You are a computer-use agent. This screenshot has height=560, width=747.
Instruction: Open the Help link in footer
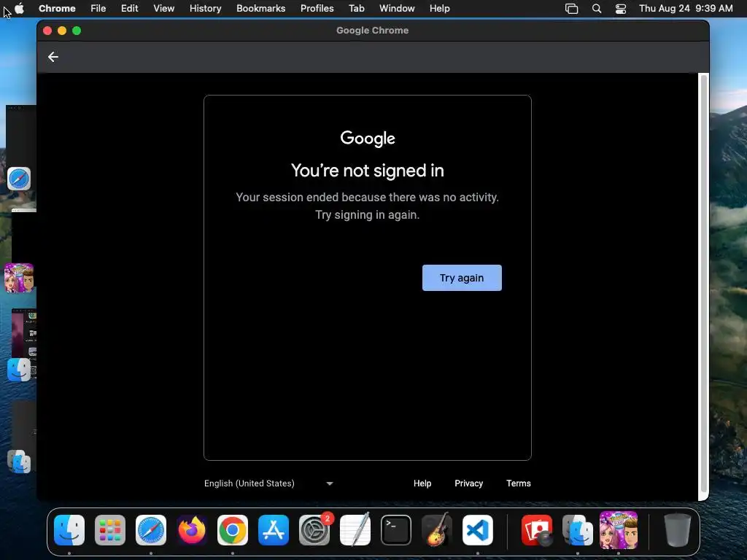click(422, 483)
